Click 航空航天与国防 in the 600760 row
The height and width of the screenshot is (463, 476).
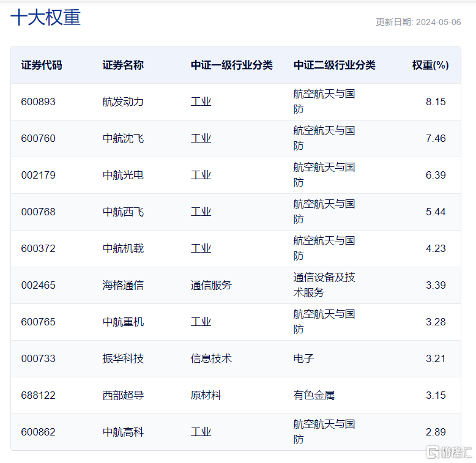[324, 138]
